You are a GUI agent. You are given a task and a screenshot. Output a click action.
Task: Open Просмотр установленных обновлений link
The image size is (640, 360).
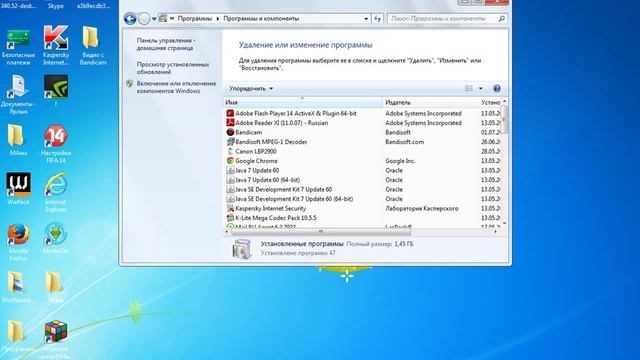click(173, 68)
